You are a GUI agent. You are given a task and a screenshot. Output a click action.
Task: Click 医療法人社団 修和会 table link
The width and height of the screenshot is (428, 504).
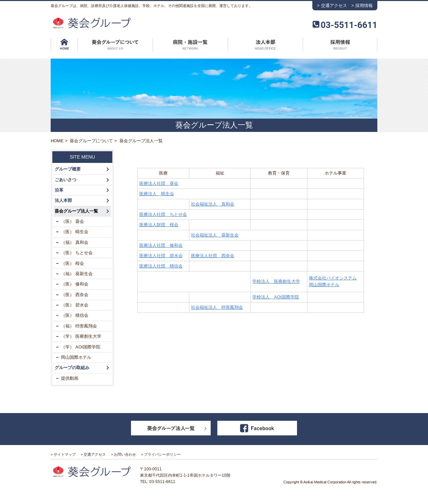(x=161, y=246)
